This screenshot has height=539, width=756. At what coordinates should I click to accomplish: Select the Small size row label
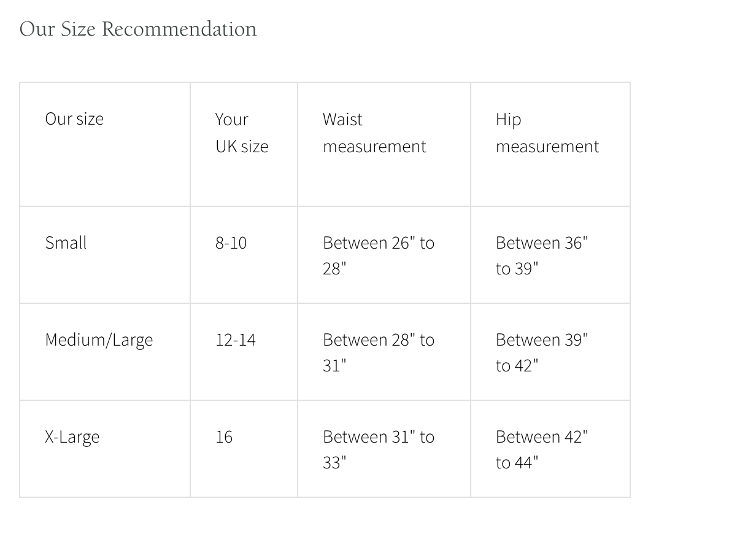click(x=105, y=255)
